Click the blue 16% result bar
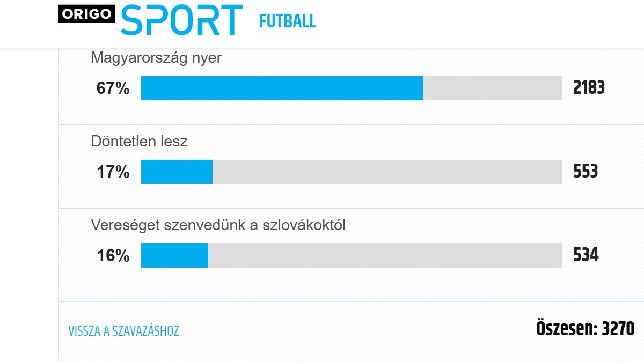The image size is (644, 362). point(174,255)
